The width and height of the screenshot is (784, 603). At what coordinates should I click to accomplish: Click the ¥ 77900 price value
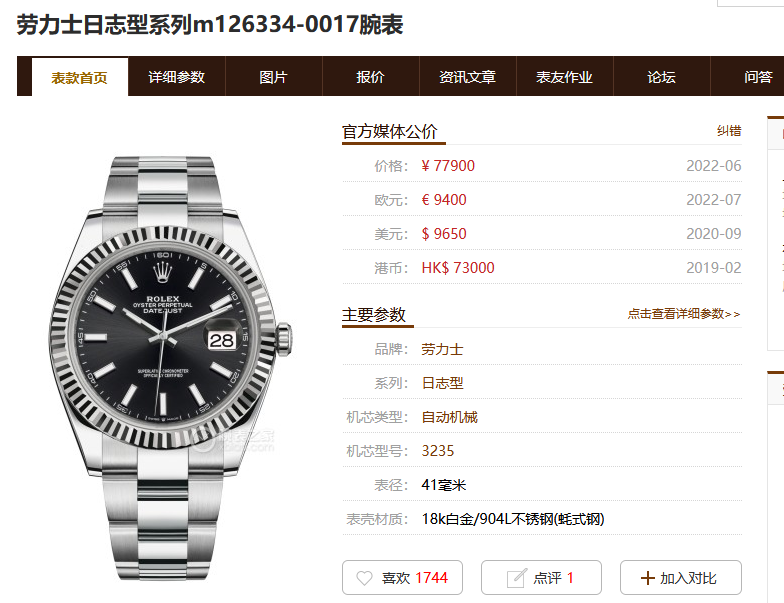448,166
